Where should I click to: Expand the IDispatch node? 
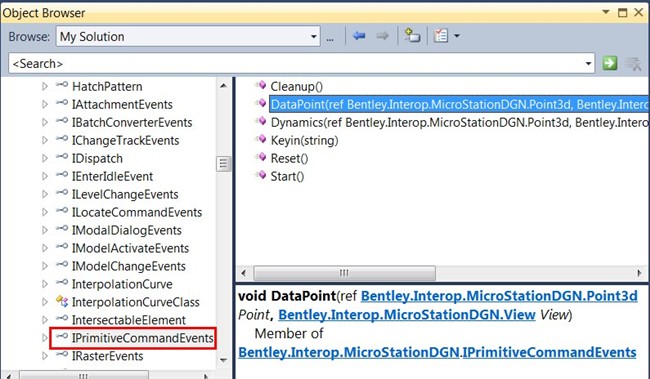coord(45,158)
